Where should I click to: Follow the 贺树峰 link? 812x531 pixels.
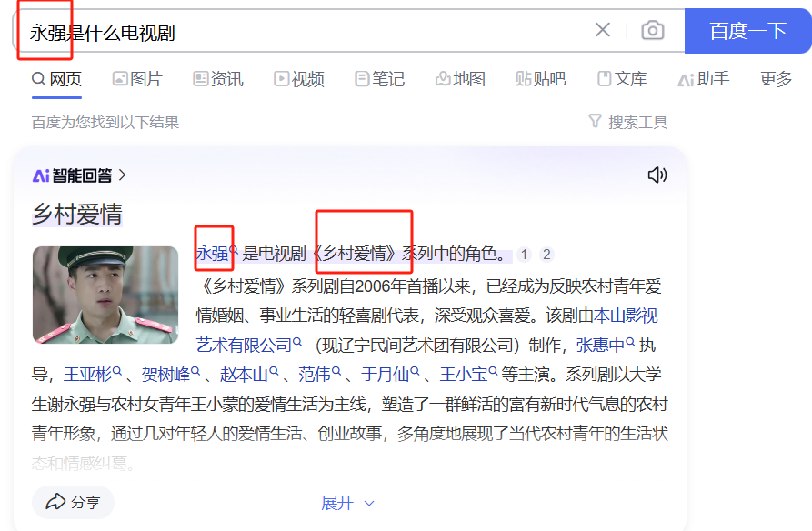point(170,374)
